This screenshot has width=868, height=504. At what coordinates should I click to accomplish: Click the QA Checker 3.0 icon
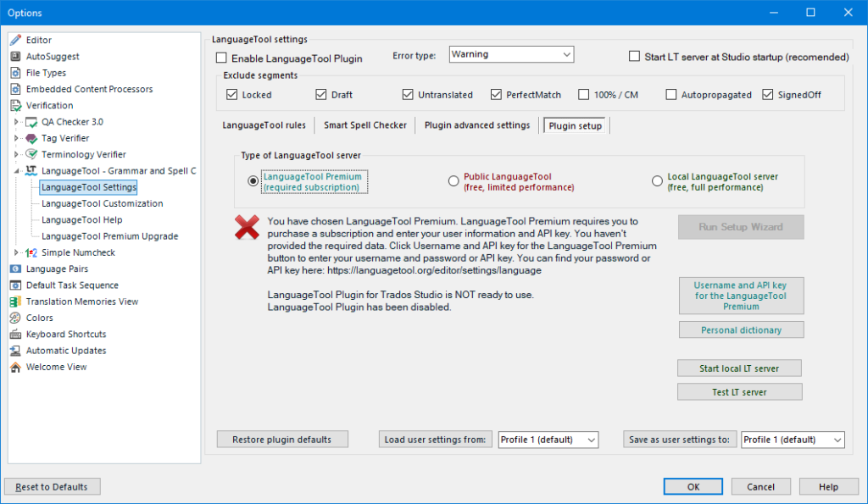31,122
